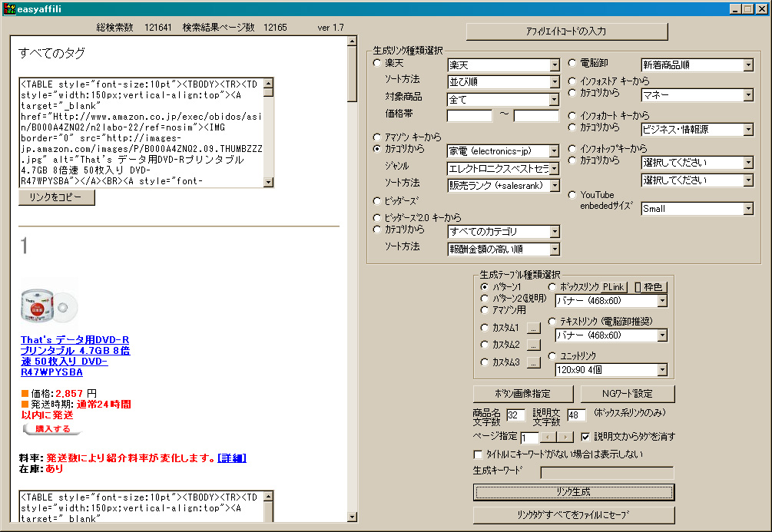Click リンクタグすべてをファイルにセーブ button
Viewport: 772px width, 532px height.
(x=574, y=515)
